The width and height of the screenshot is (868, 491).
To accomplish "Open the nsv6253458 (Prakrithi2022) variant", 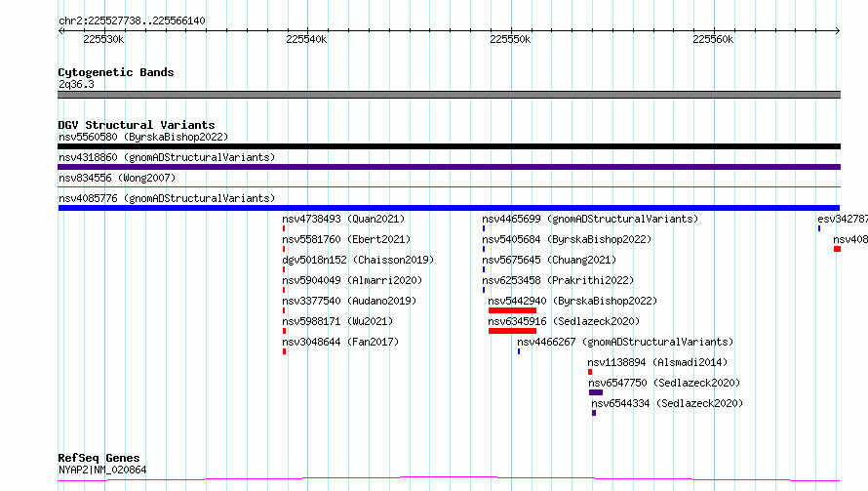I will click(x=558, y=280).
